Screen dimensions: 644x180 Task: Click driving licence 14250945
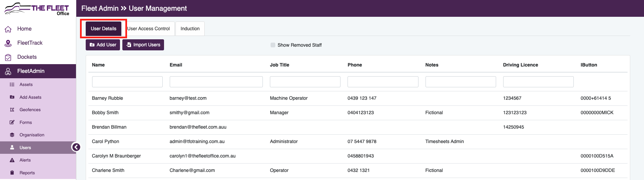coord(513,127)
